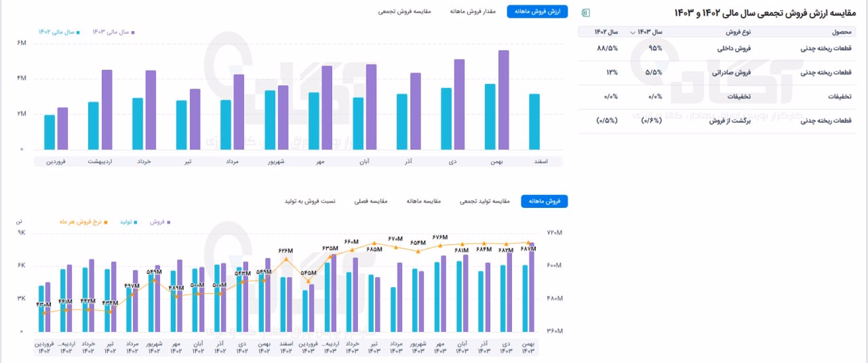Click the بهمن ۱۴۰۳ axis label
The height and width of the screenshot is (363, 868).
pyautogui.click(x=528, y=347)
